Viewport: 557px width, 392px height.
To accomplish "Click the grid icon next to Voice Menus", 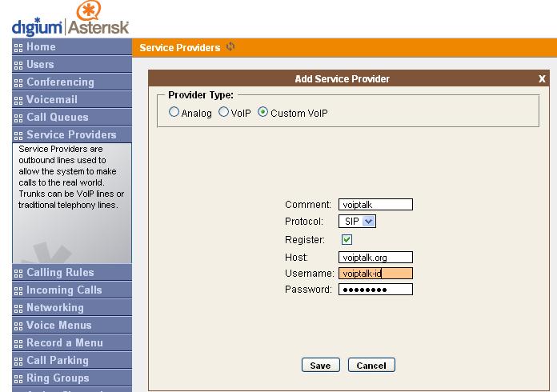I will pos(18,326).
